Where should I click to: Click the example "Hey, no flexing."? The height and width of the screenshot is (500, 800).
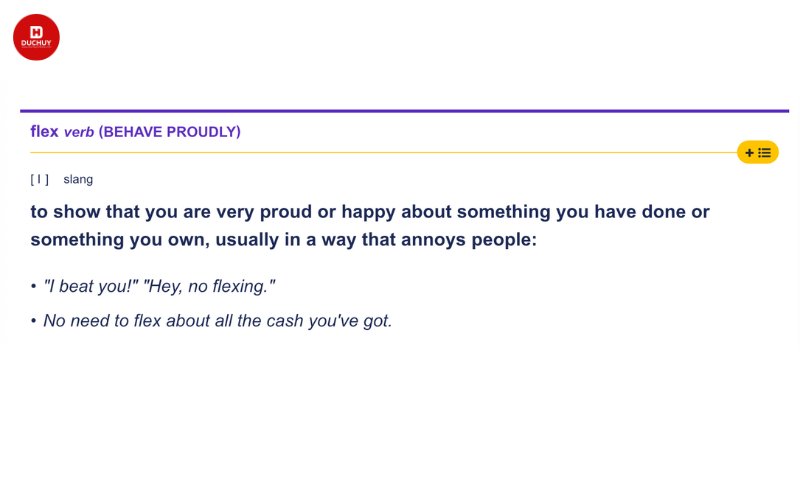click(x=209, y=286)
